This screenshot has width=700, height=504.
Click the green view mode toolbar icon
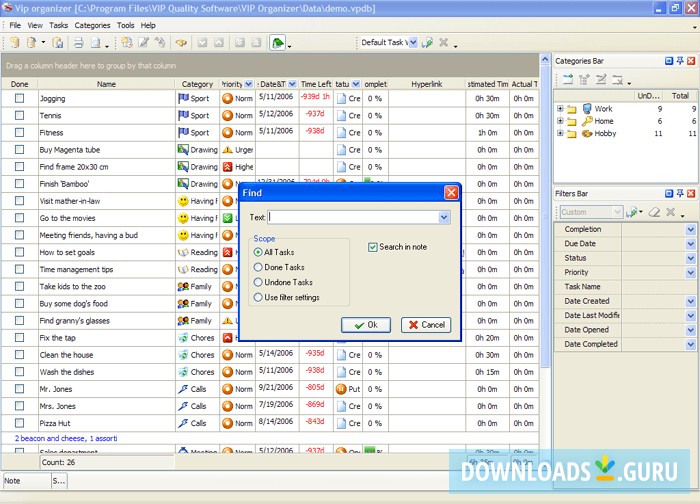point(277,43)
